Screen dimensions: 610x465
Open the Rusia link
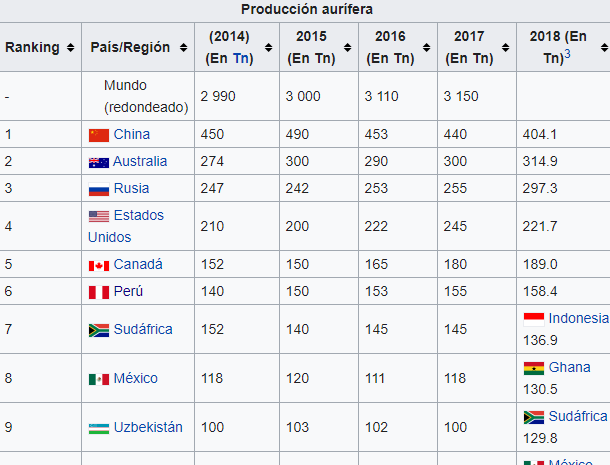(131, 188)
